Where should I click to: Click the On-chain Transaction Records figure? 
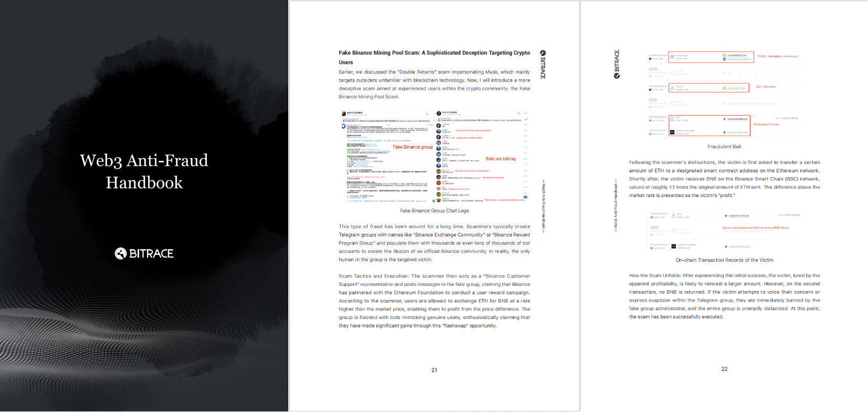click(725, 231)
